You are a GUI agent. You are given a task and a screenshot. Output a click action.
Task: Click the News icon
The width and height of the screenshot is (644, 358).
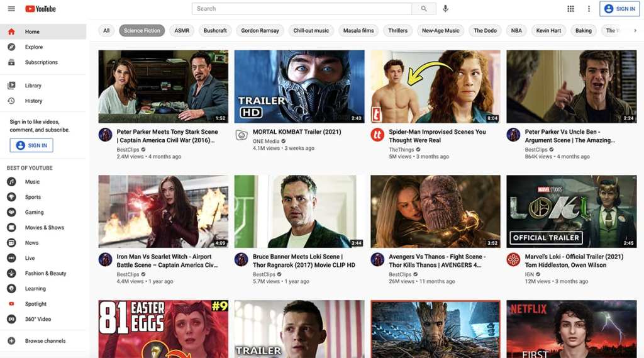point(11,242)
